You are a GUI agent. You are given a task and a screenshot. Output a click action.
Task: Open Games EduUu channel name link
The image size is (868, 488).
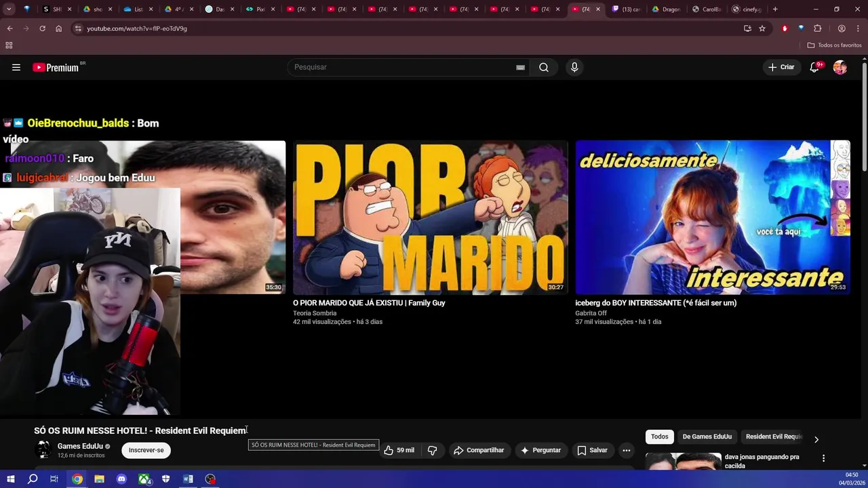(x=80, y=446)
